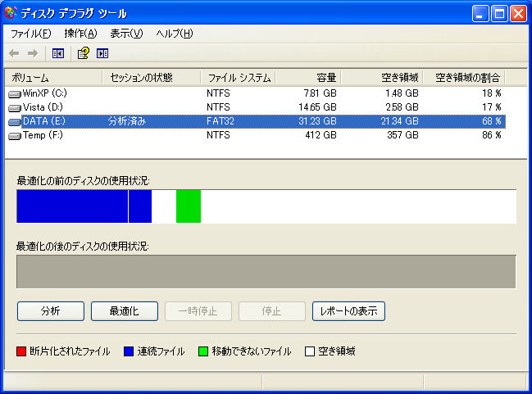Screen dimensions: 532x394
Task: Sort by the 空き領域 column header
Action: tap(382, 78)
